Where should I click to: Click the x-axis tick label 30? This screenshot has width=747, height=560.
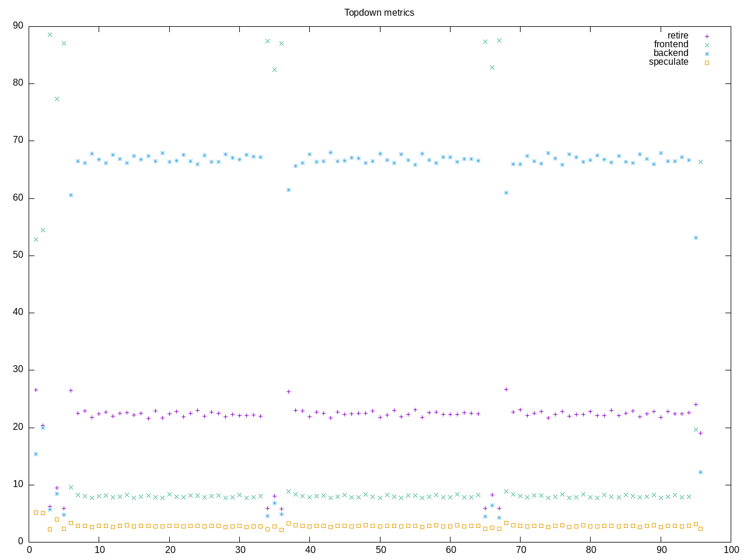pyautogui.click(x=240, y=549)
